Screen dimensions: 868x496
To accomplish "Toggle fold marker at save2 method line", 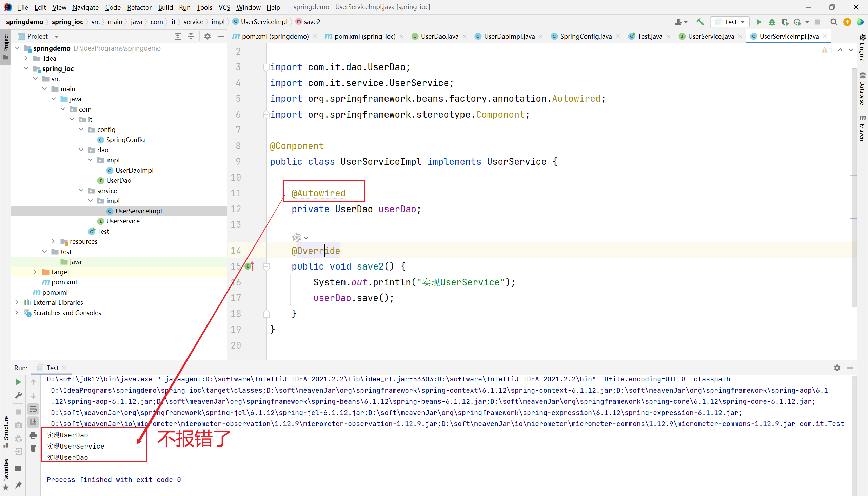I will (x=267, y=267).
